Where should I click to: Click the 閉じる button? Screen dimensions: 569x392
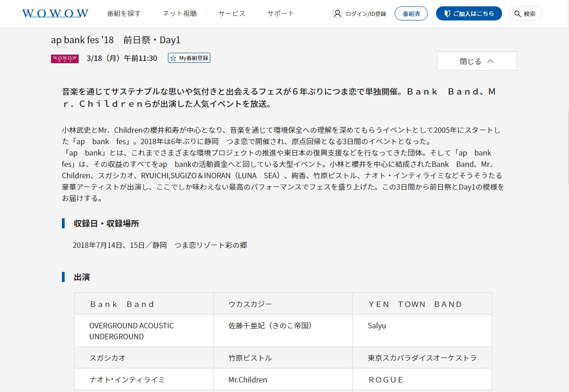[477, 61]
